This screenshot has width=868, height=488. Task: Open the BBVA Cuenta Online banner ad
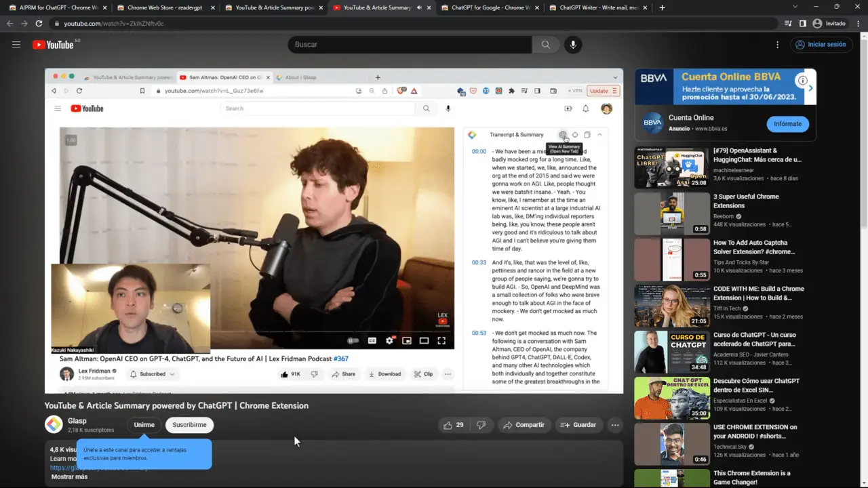(x=726, y=87)
